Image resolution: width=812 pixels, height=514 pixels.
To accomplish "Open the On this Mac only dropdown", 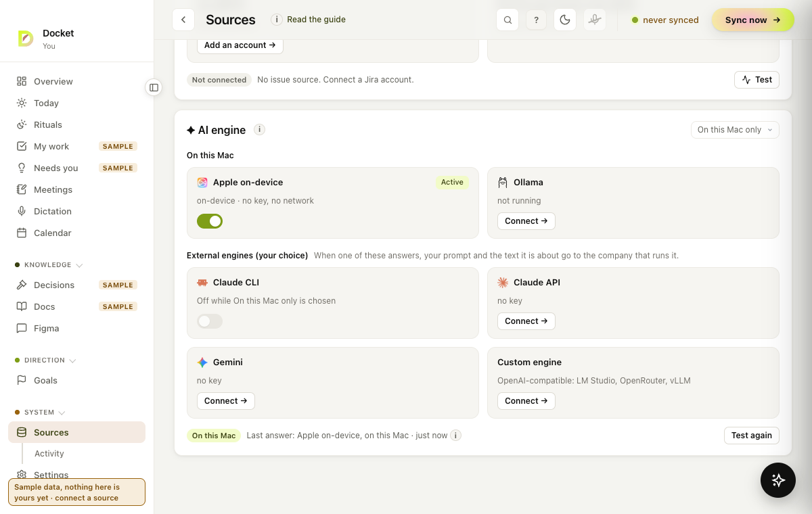I will point(735,130).
